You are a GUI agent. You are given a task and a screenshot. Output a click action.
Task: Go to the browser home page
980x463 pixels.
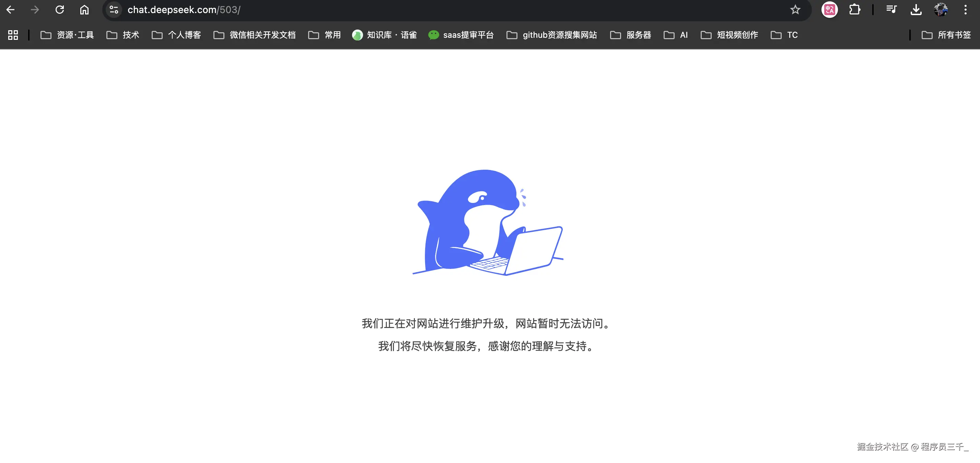click(x=84, y=10)
